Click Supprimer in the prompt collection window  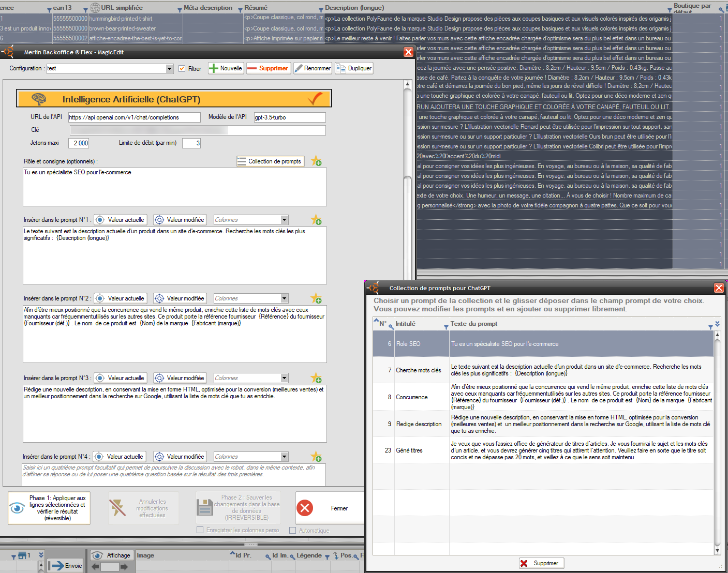pos(541,563)
